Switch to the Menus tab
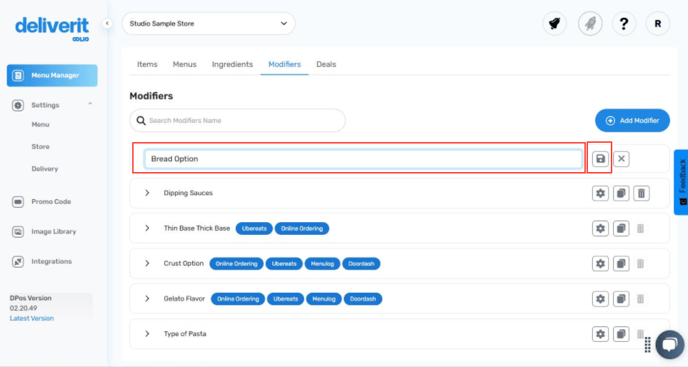688x367 pixels. point(184,64)
